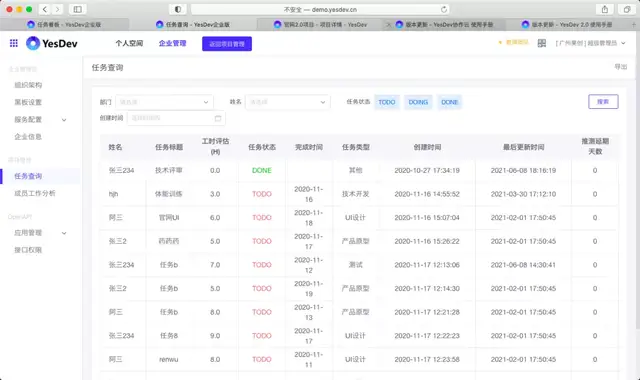Switch to the YesDev 2.0 使用手册 tab

(x=567, y=24)
